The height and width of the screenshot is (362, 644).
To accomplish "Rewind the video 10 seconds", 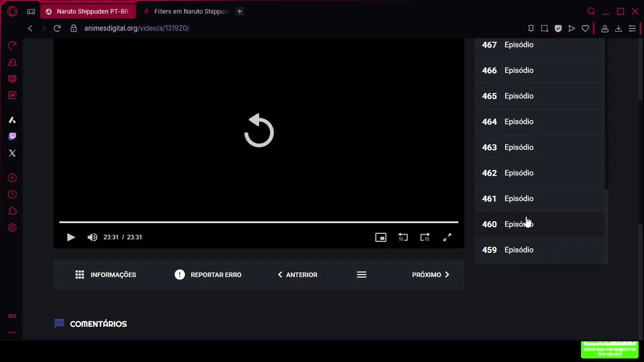I will point(403,237).
